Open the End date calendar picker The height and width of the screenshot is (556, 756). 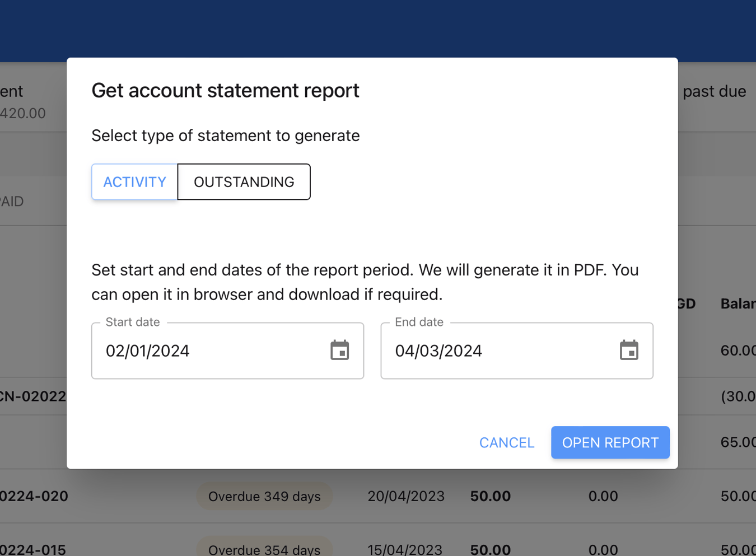629,351
